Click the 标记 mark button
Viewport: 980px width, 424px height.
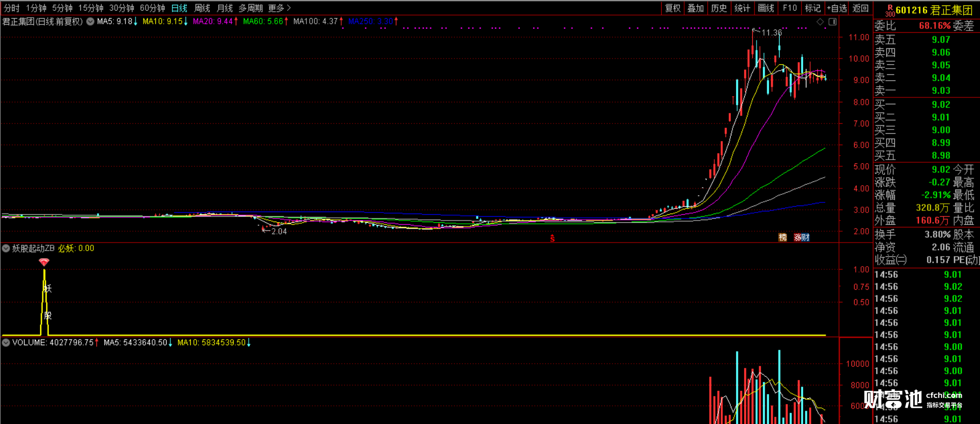pos(812,8)
